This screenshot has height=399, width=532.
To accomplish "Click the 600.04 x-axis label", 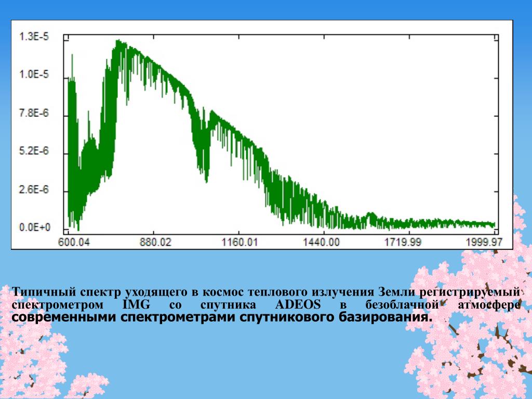I will click(x=74, y=242).
